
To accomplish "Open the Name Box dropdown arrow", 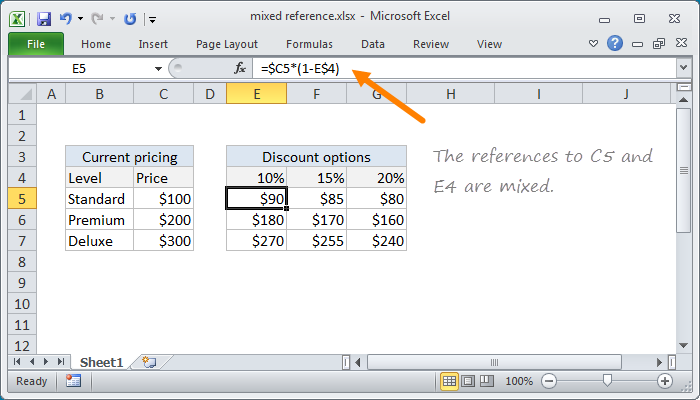I will pyautogui.click(x=158, y=67).
